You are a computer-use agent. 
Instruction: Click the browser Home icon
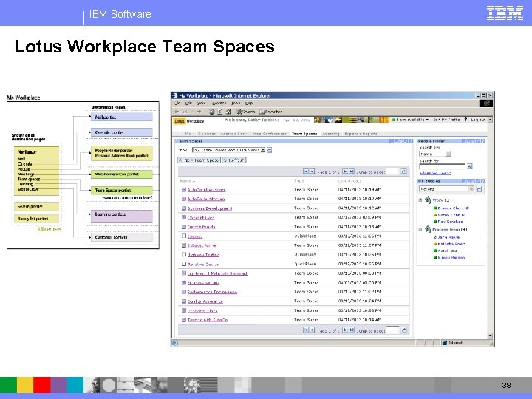click(x=228, y=112)
